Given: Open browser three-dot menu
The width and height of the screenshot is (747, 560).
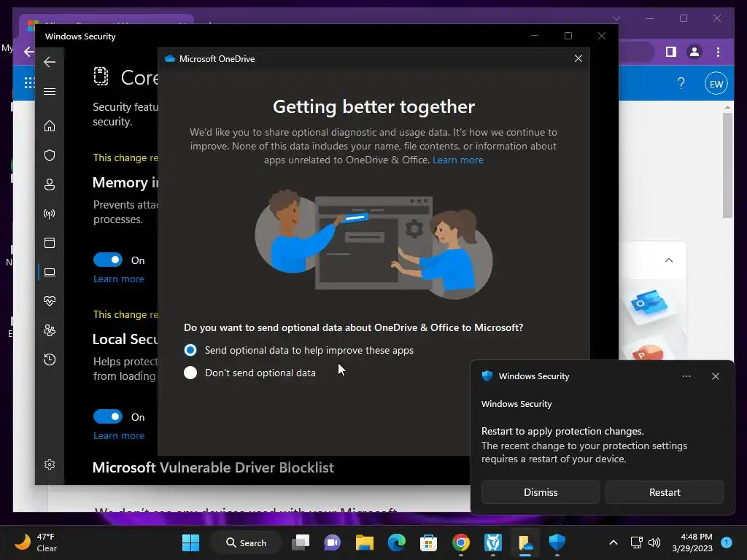Looking at the screenshot, I should (x=718, y=52).
